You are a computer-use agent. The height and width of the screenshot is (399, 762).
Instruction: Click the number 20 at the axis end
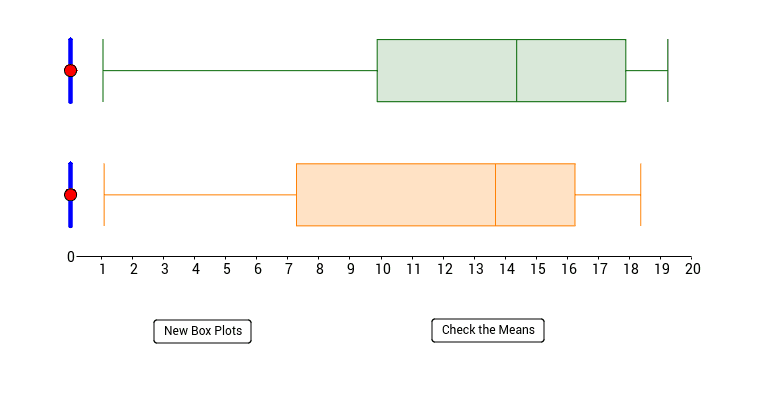pos(693,269)
